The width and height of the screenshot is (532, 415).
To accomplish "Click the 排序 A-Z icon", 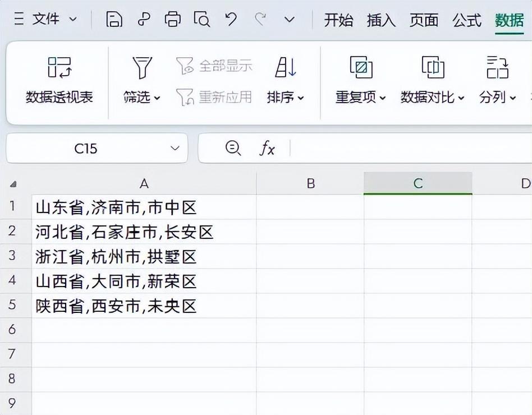I will pos(286,67).
